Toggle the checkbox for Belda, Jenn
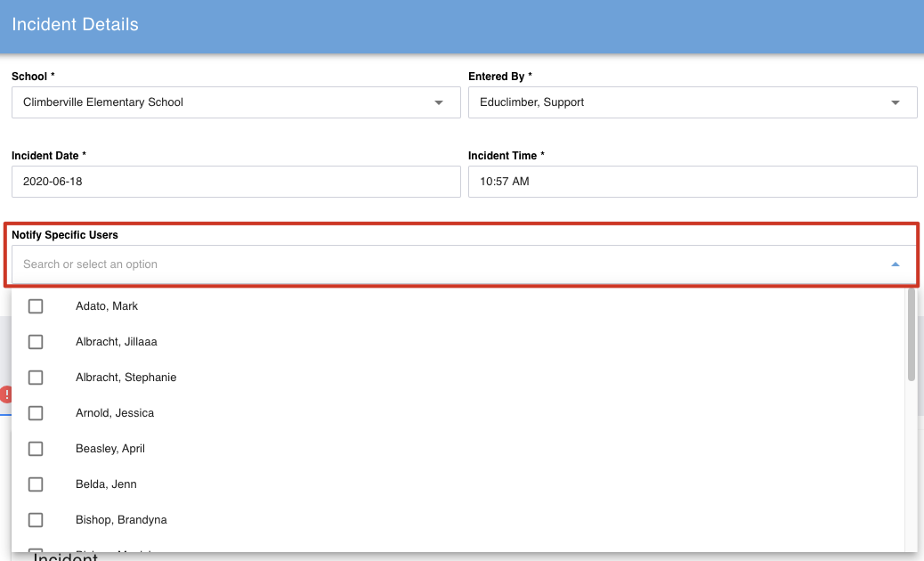This screenshot has height=561, width=924. pyautogui.click(x=36, y=484)
